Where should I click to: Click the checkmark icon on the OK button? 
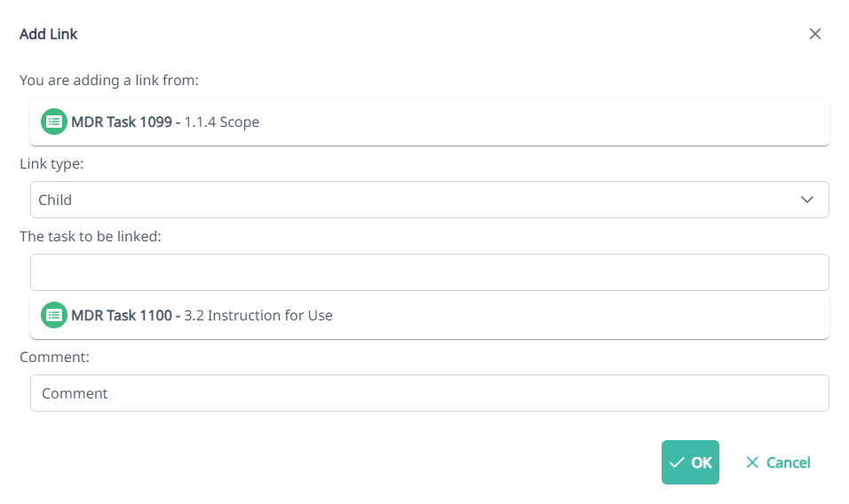(x=677, y=462)
